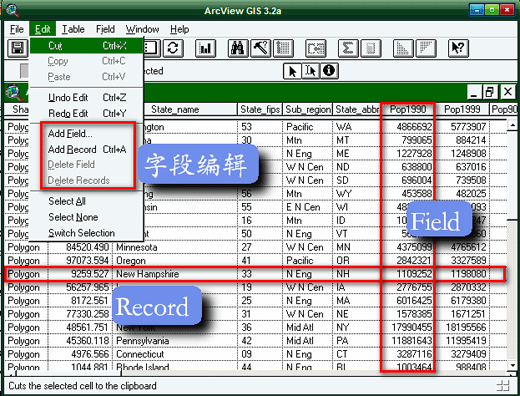Click the Promote selected records icon

pos(283,48)
